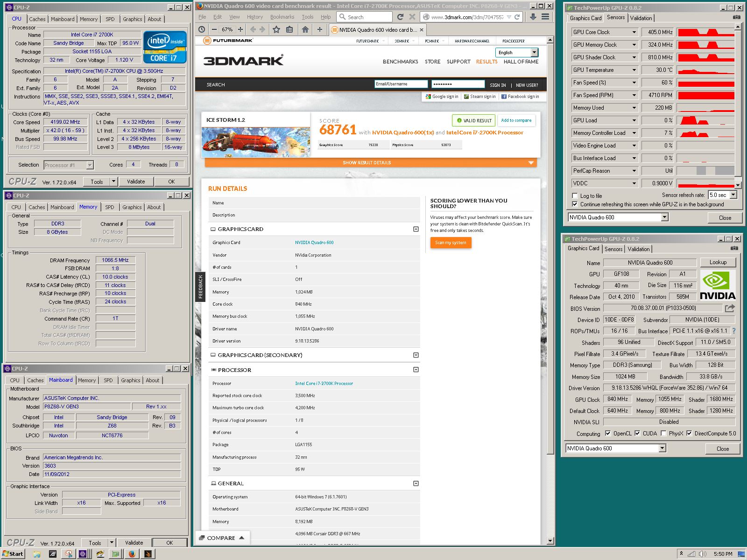The width and height of the screenshot is (747, 560).
Task: Click the Windows Start button
Action: tap(13, 554)
